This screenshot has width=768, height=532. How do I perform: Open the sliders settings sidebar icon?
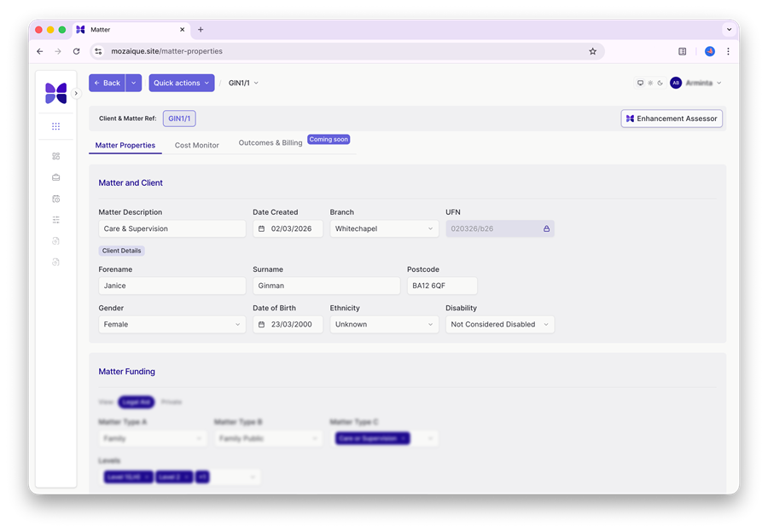pos(56,220)
